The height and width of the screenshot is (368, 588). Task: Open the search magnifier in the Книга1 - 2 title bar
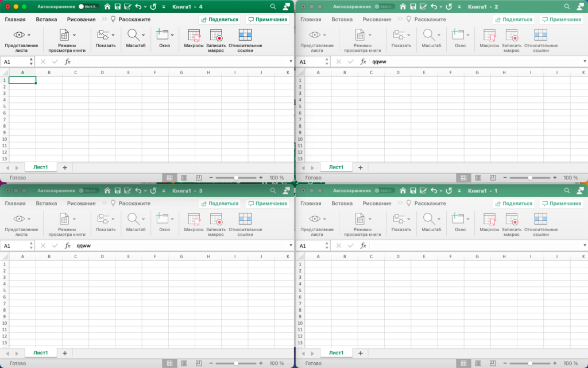[567, 6]
